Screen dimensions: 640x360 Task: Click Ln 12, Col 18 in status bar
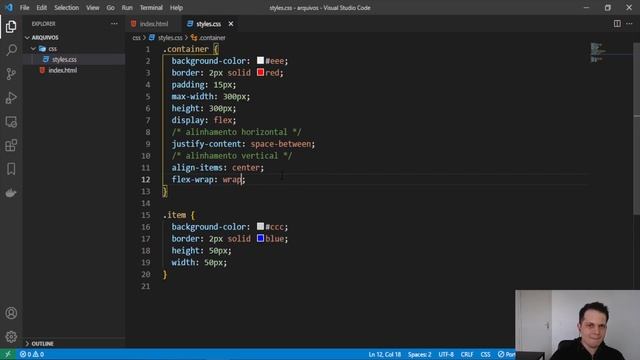384,354
